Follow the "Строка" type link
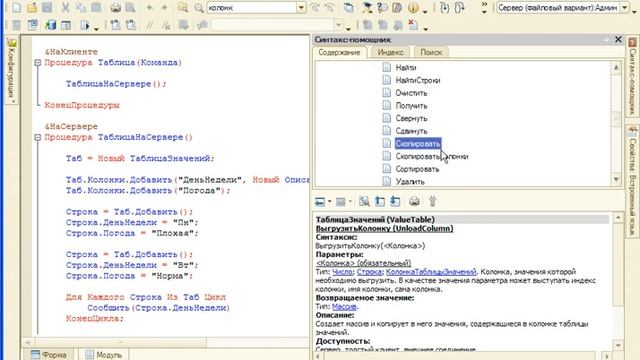The height and width of the screenshot is (360, 640). (369, 272)
